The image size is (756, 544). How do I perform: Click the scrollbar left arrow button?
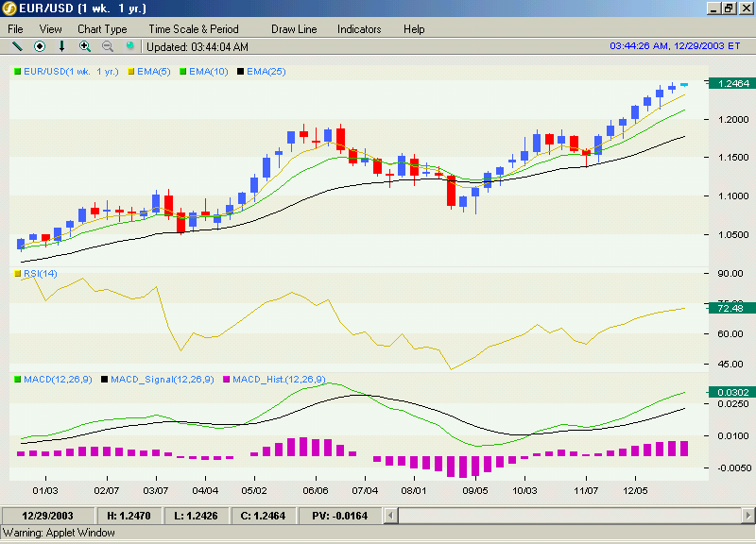[x=390, y=516]
